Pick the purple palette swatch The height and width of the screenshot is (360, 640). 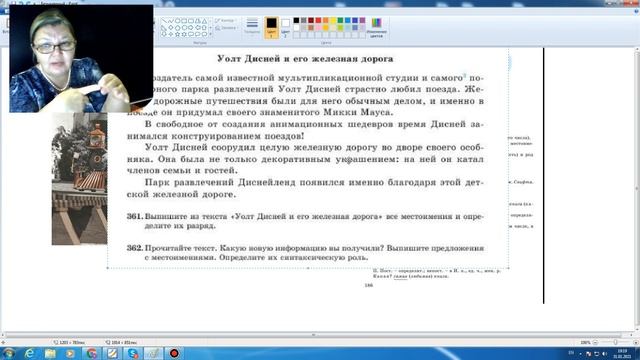tap(362, 20)
